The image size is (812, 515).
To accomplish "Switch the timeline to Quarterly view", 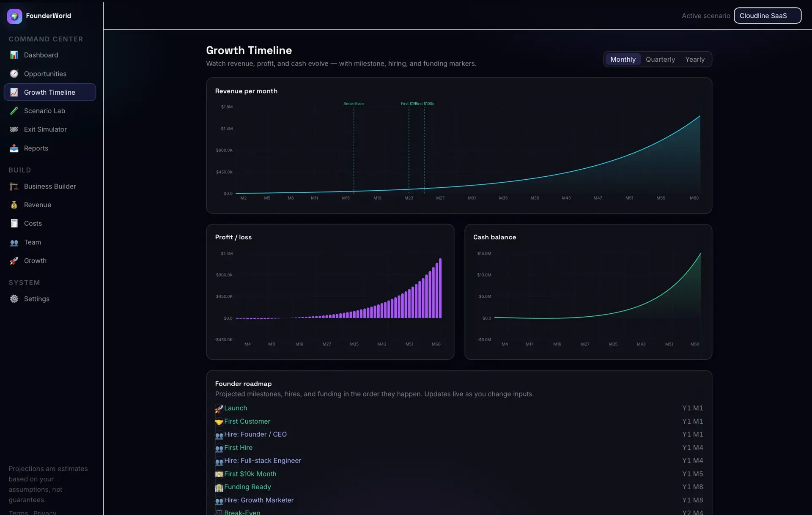I will pos(660,60).
